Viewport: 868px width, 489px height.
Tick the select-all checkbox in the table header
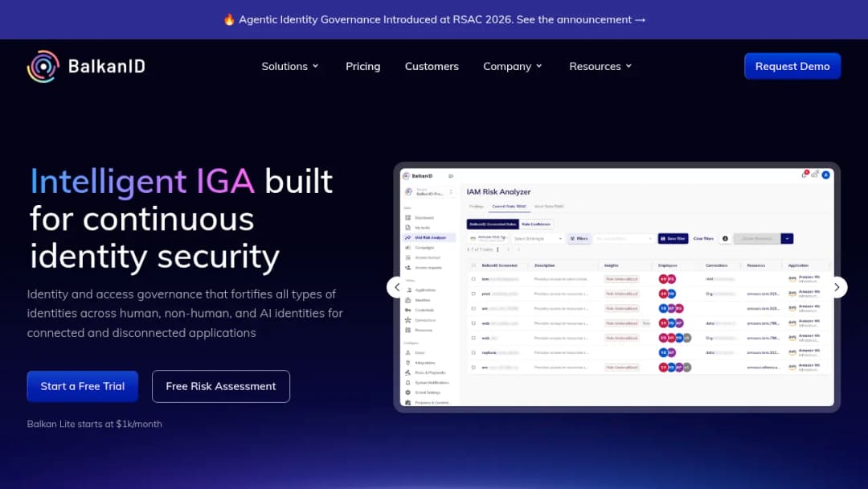pos(473,265)
